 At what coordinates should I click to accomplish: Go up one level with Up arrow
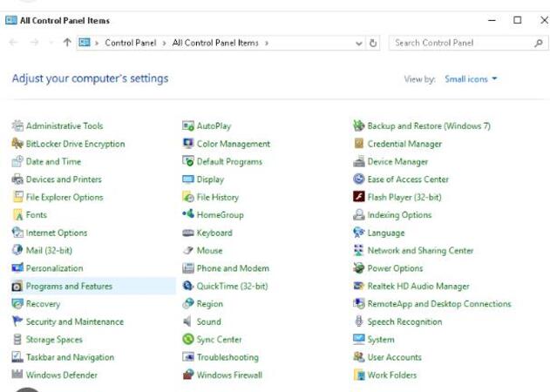[x=67, y=43]
